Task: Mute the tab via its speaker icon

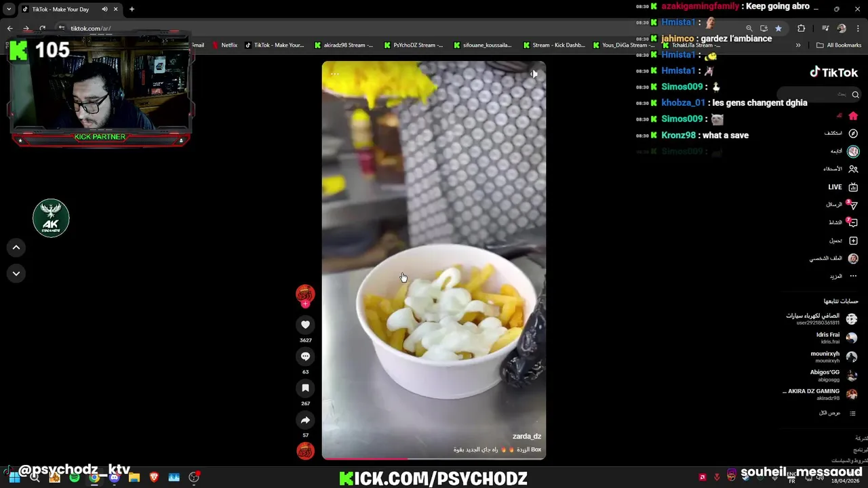Action: click(104, 9)
